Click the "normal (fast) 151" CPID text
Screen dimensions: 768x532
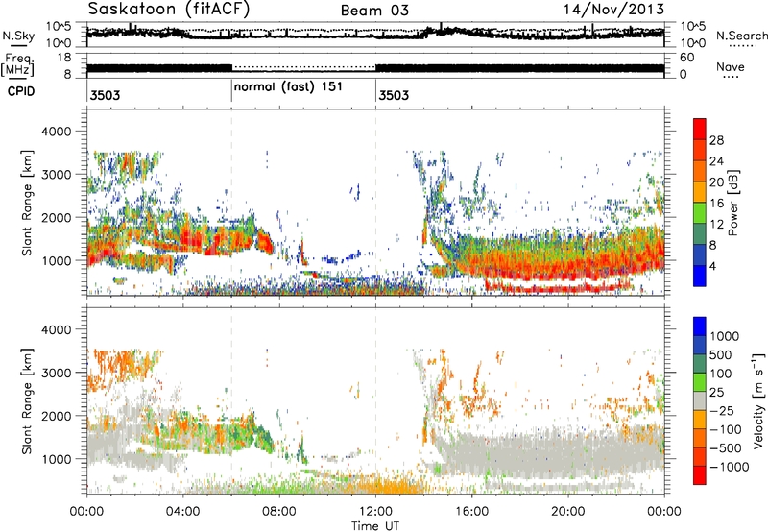(288, 87)
